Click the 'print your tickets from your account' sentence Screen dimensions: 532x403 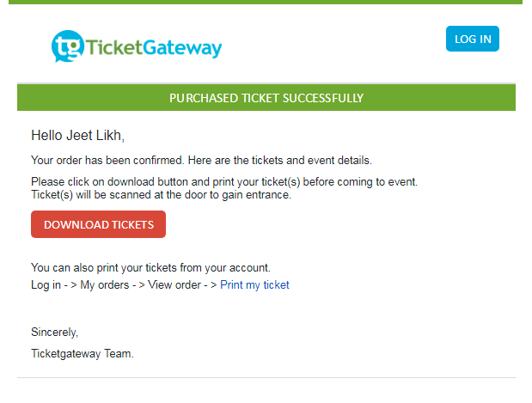point(150,267)
